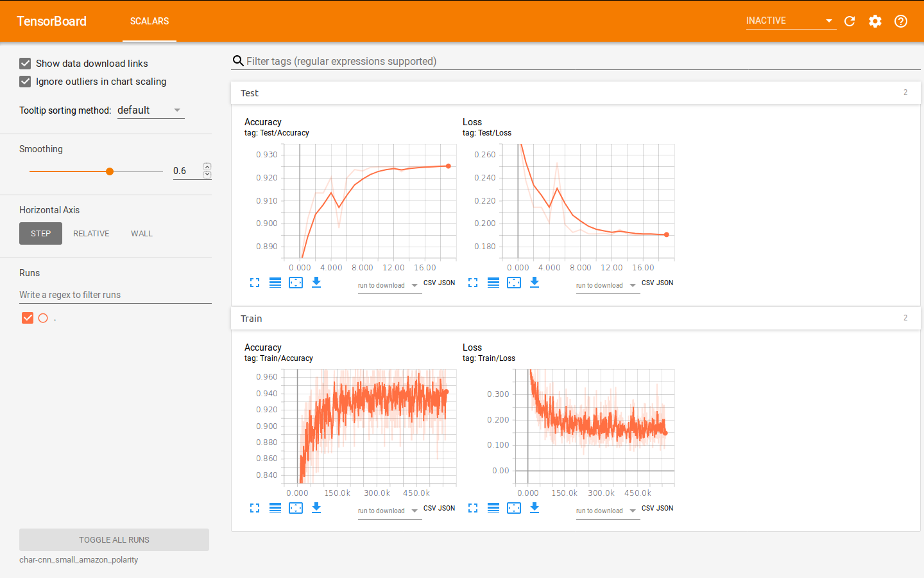Download Test Accuracy data as CSV
Image resolution: width=924 pixels, height=578 pixels.
pos(429,283)
